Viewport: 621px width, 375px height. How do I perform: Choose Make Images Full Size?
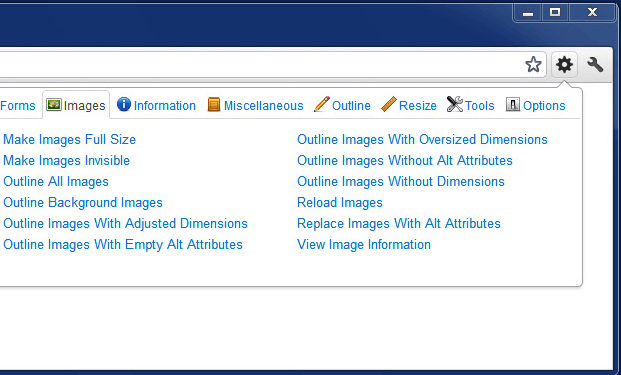pos(70,139)
